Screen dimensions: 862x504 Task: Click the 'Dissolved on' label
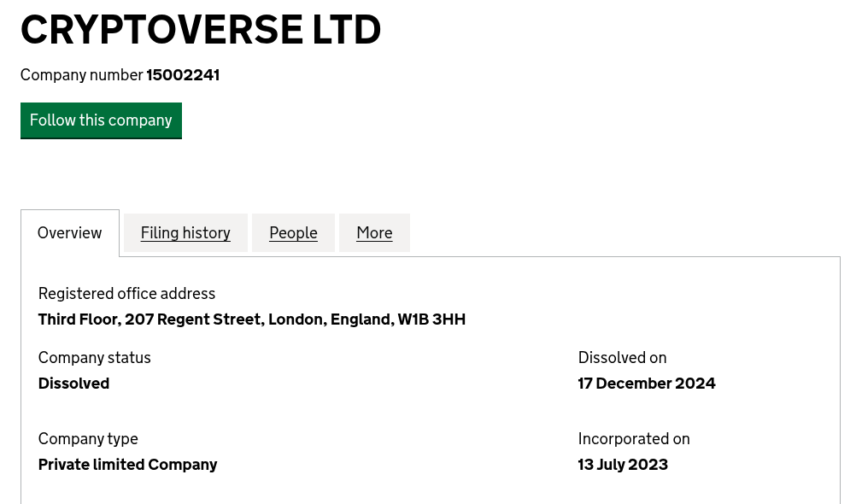[622, 358]
